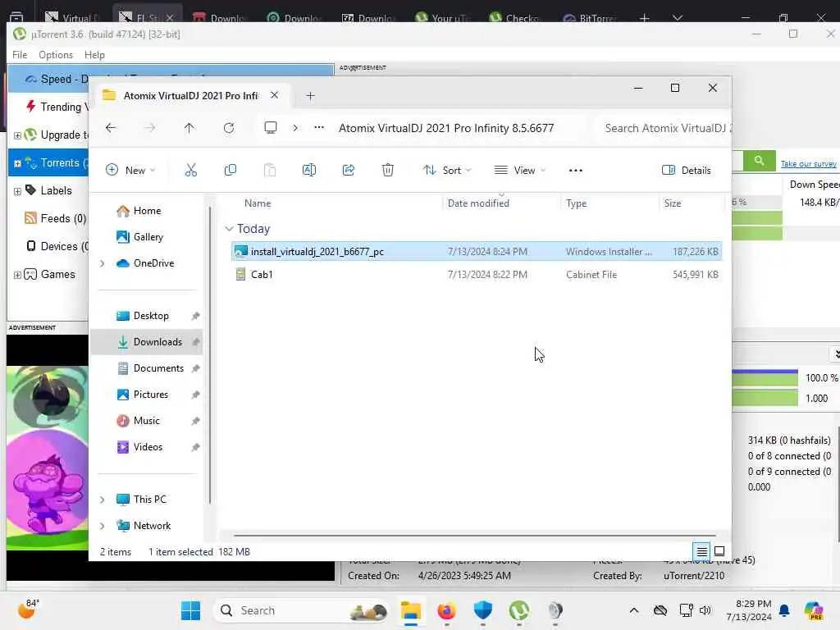Select the Cab1 cabinet file
840x630 pixels.
(477, 274)
